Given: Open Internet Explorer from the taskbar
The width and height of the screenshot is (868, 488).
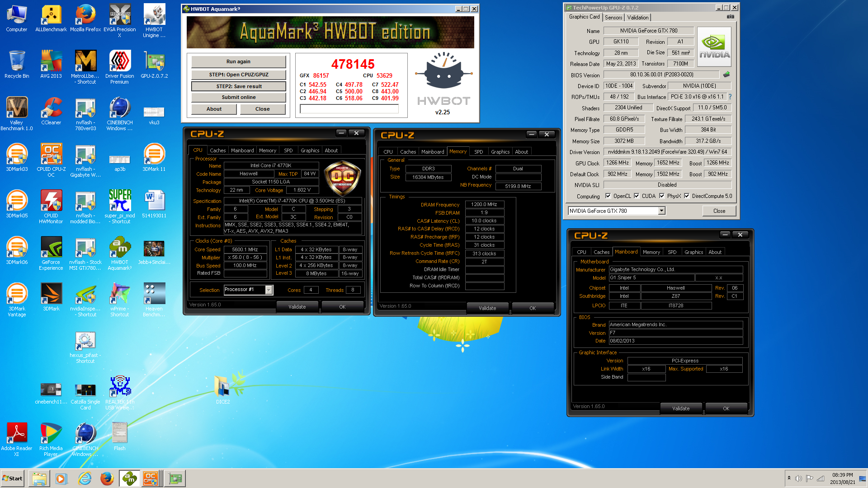Looking at the screenshot, I should click(x=85, y=479).
